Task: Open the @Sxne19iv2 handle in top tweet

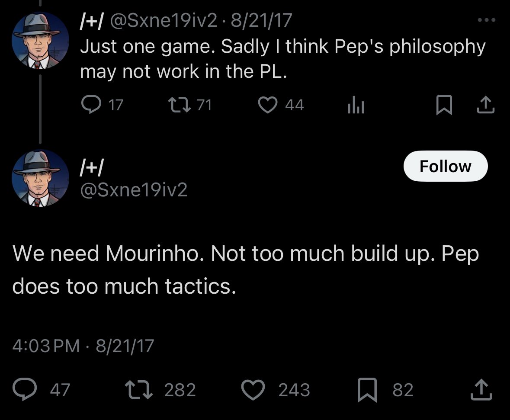Action: (164, 20)
